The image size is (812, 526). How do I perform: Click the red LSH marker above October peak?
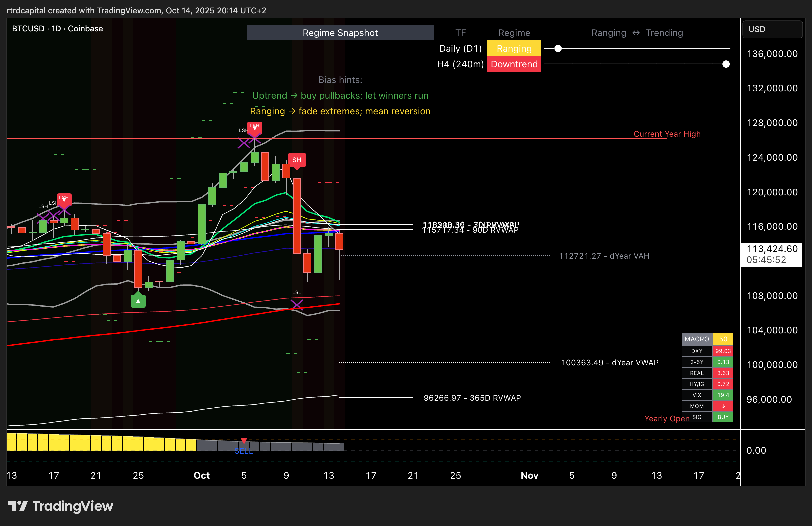click(255, 127)
